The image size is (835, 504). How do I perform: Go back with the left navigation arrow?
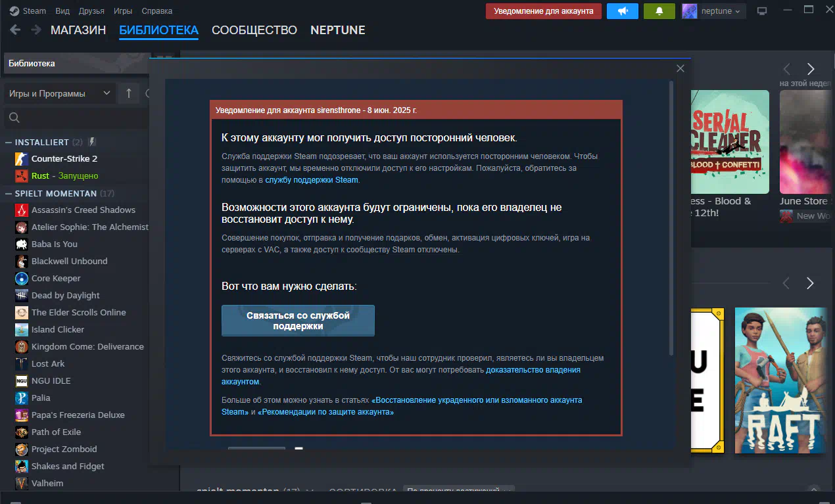[15, 30]
